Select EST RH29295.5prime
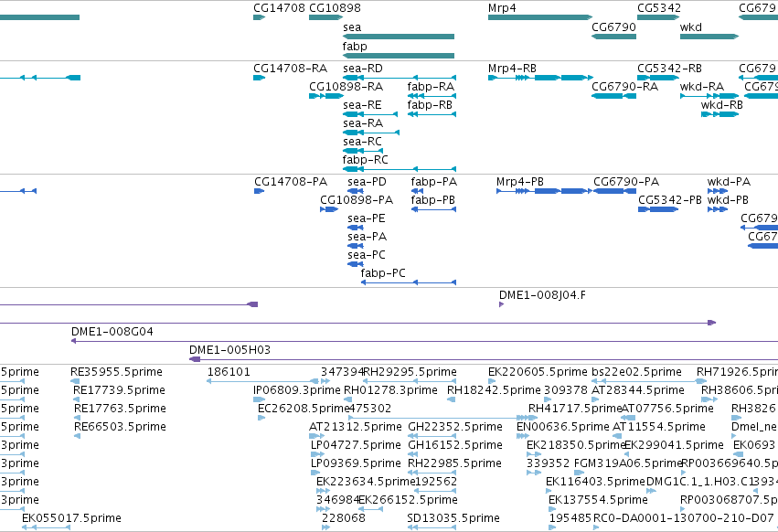This screenshot has width=778, height=532. (x=410, y=381)
